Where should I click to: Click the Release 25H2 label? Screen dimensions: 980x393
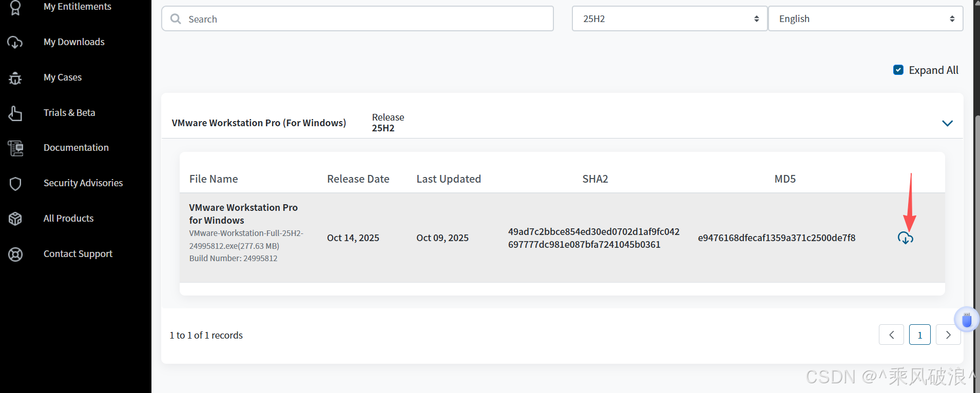click(388, 123)
